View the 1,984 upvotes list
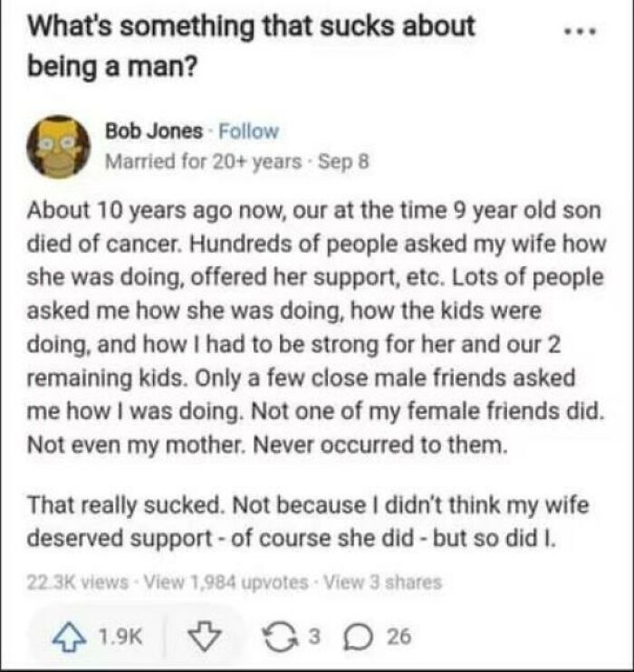Viewport: 634px width, 672px height. 226,582
